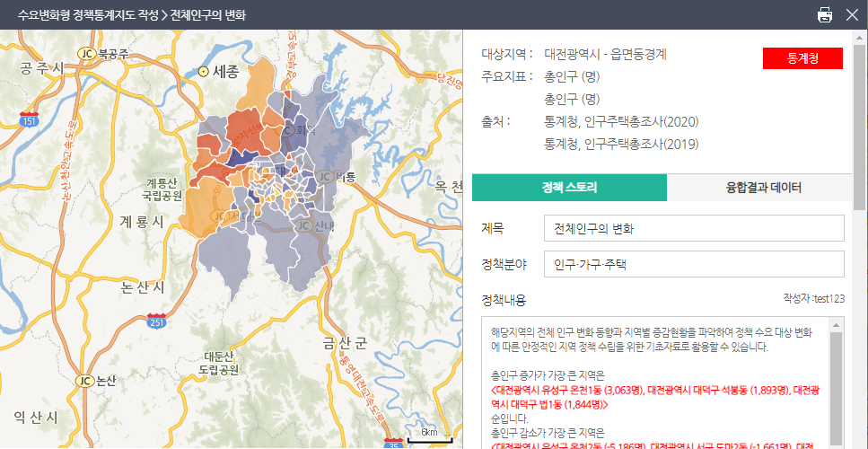
Task: Click the 작성자 :test123 text
Action: coord(814,299)
